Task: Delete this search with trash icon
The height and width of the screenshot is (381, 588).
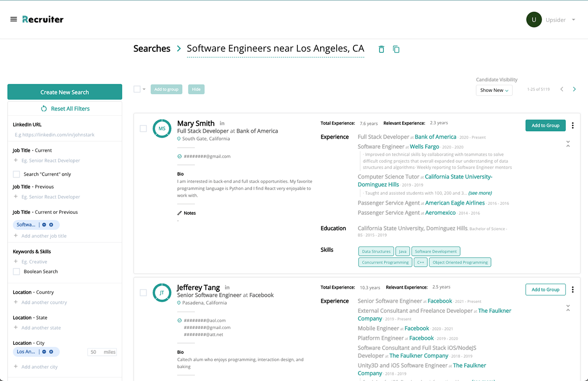Action: click(x=381, y=49)
